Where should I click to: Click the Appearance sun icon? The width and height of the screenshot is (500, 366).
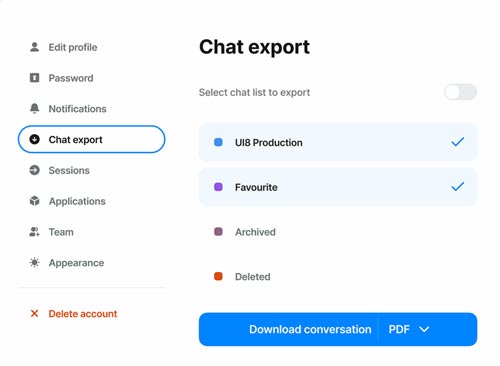point(34,263)
